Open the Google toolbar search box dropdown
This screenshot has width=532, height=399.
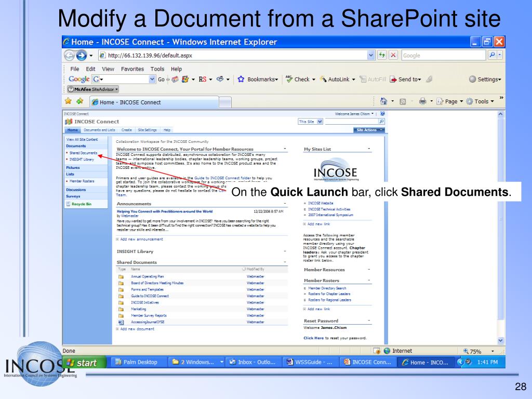point(152,79)
